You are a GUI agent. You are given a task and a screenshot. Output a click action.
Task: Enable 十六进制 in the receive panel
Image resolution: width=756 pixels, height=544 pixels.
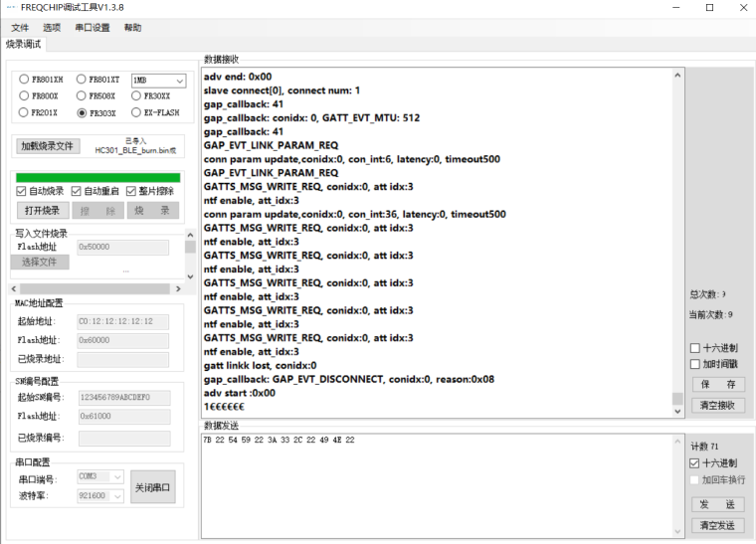tap(695, 348)
